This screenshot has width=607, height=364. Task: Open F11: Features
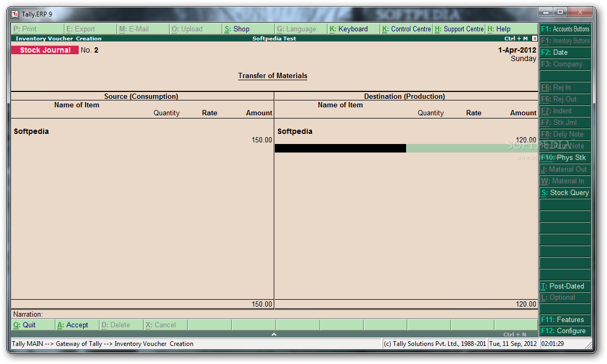pyautogui.click(x=565, y=319)
